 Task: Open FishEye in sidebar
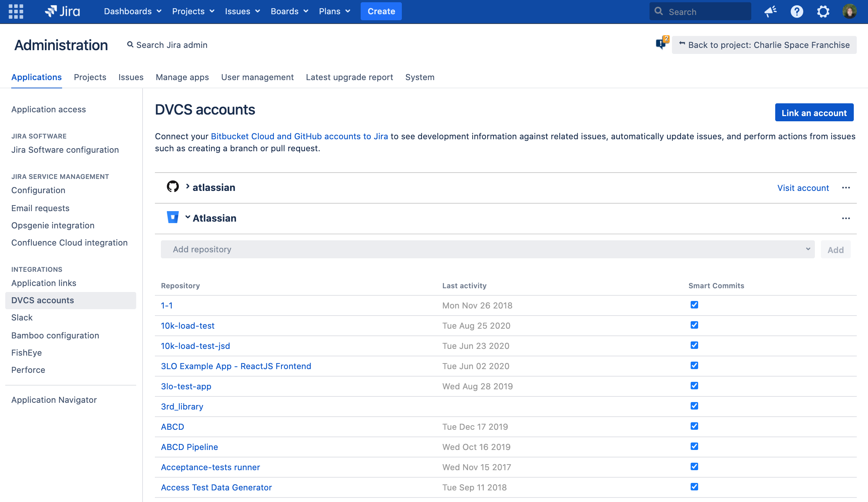point(27,353)
